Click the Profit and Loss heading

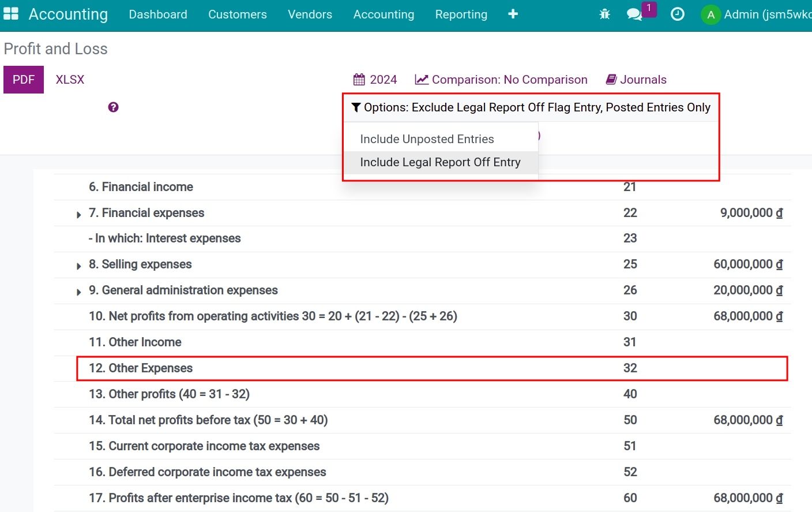click(55, 49)
